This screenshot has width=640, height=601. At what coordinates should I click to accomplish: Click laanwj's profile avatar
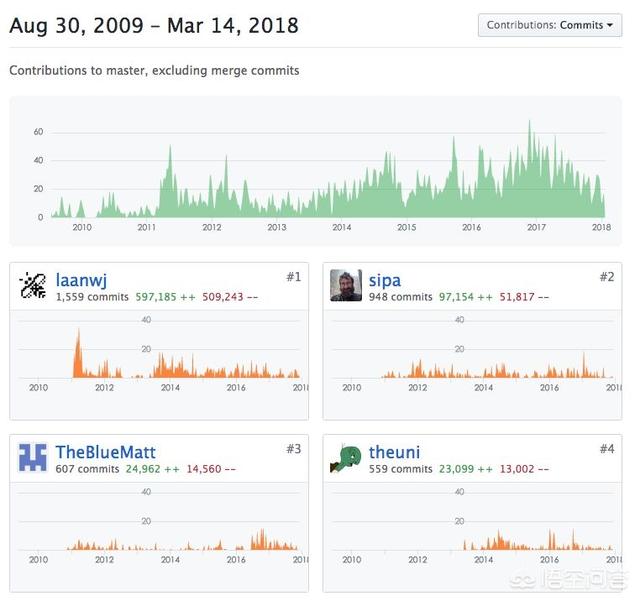pyautogui.click(x=33, y=286)
